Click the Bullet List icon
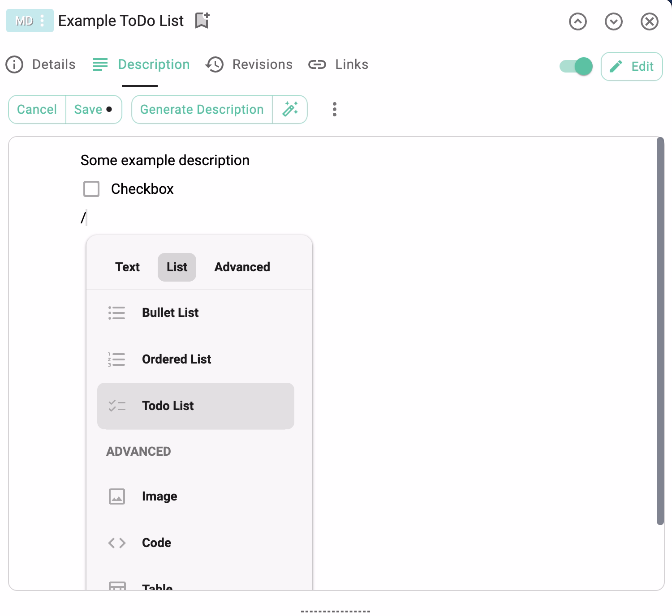This screenshot has height=616, width=672. pyautogui.click(x=117, y=313)
